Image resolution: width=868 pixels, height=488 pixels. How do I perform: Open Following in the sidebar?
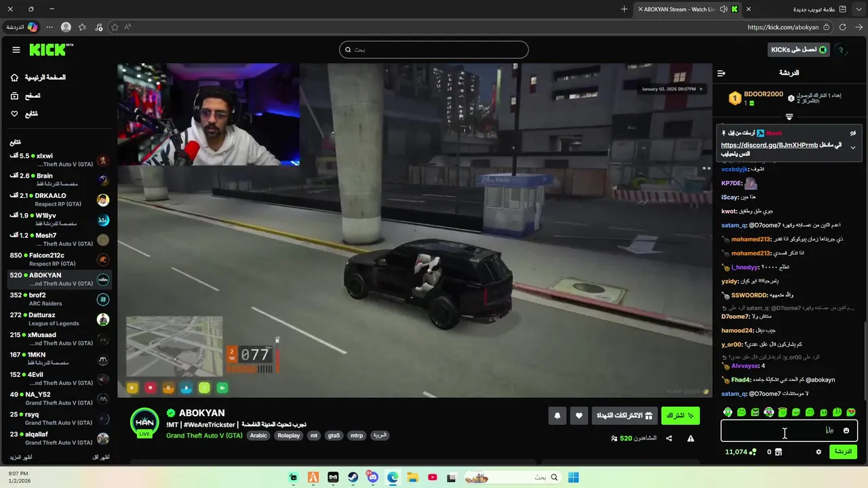point(24,114)
